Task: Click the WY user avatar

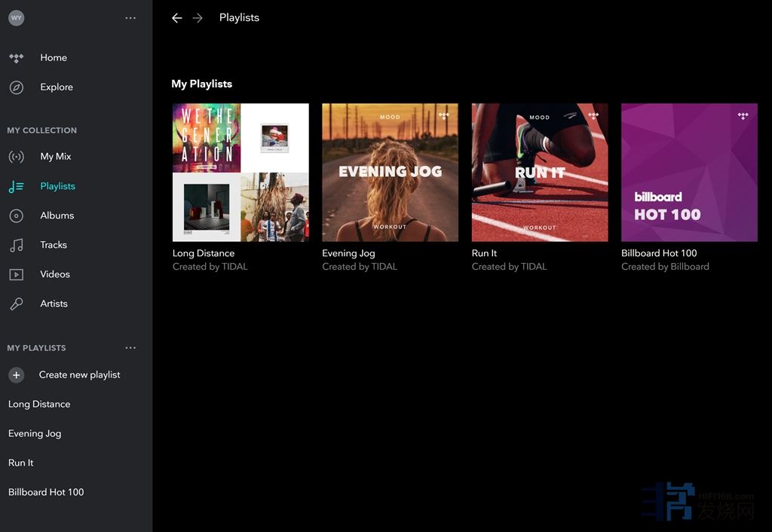Action: pos(16,18)
